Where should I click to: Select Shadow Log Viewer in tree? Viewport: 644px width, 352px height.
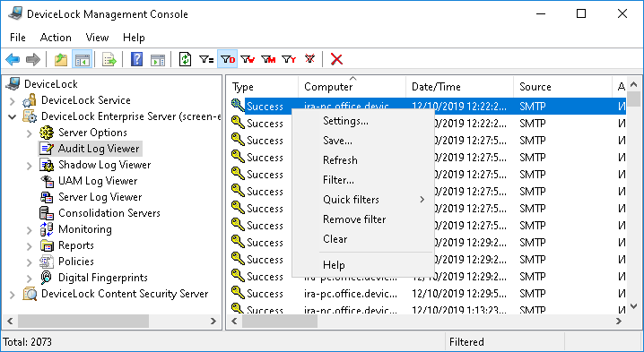point(104,165)
